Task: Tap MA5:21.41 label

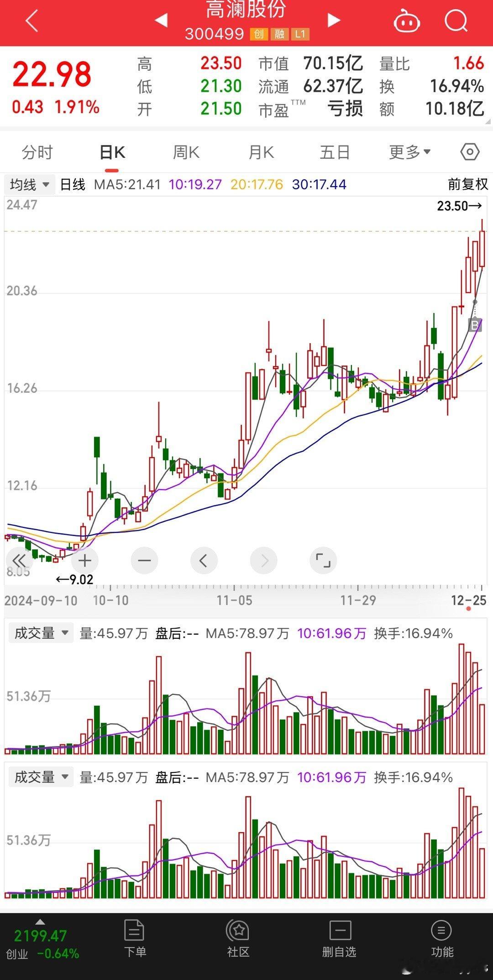Action: pos(127,184)
